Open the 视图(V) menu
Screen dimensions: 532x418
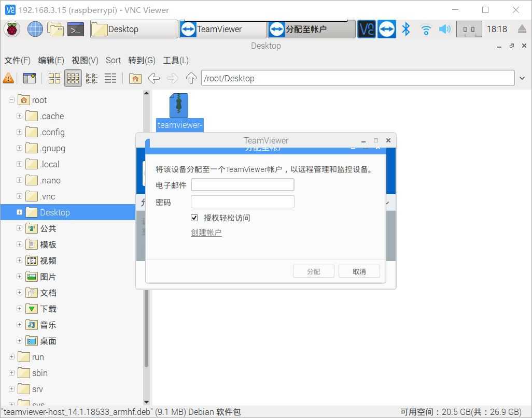pos(85,61)
